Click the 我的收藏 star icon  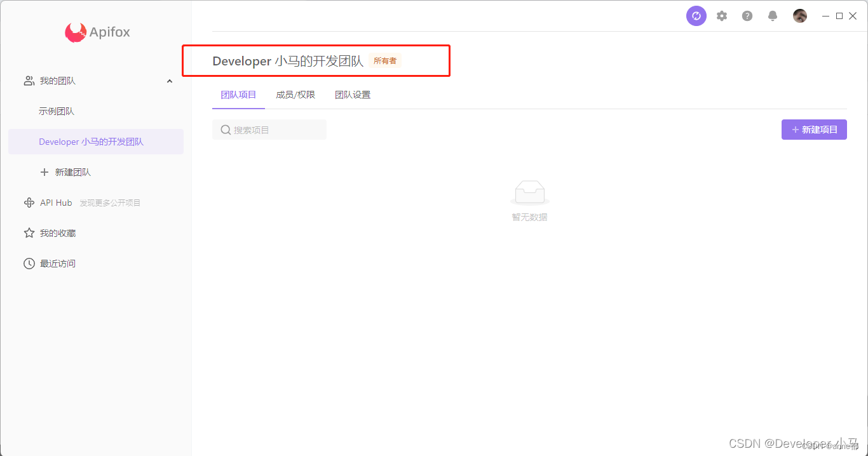[x=29, y=233]
